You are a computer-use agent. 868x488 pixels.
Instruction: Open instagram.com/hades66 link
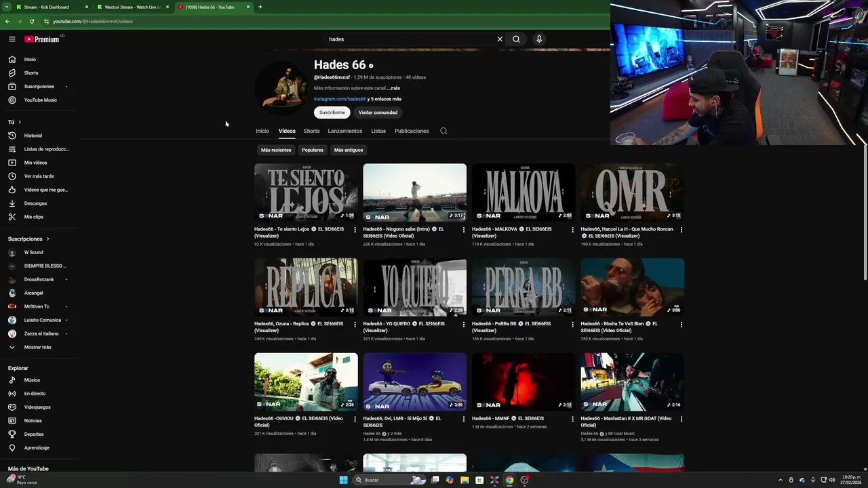(340, 99)
